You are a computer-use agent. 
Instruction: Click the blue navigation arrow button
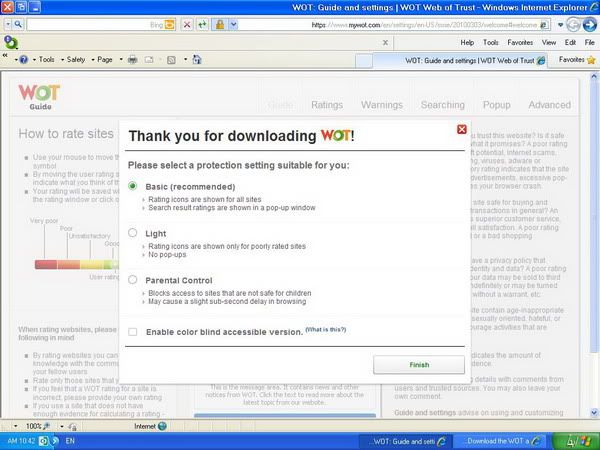(590, 25)
